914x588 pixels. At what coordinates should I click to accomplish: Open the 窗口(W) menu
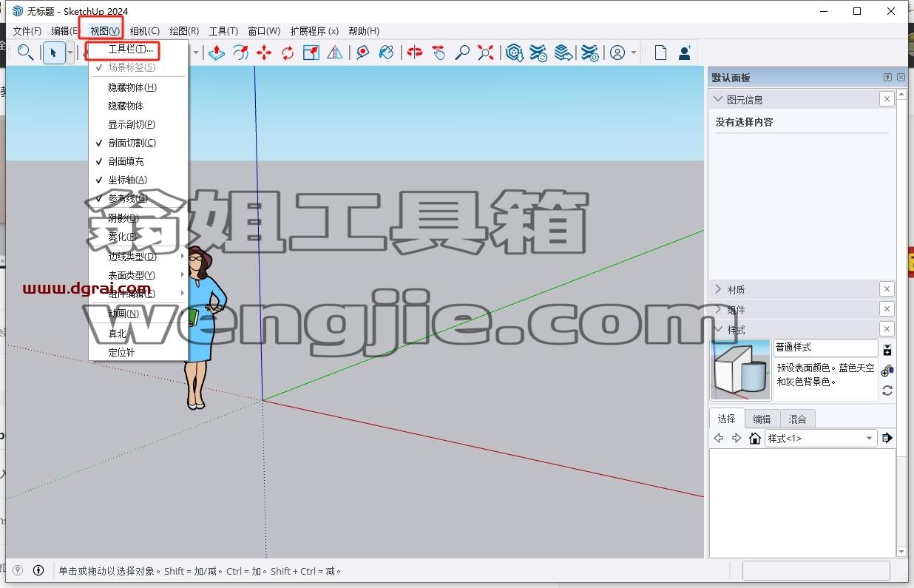click(264, 31)
